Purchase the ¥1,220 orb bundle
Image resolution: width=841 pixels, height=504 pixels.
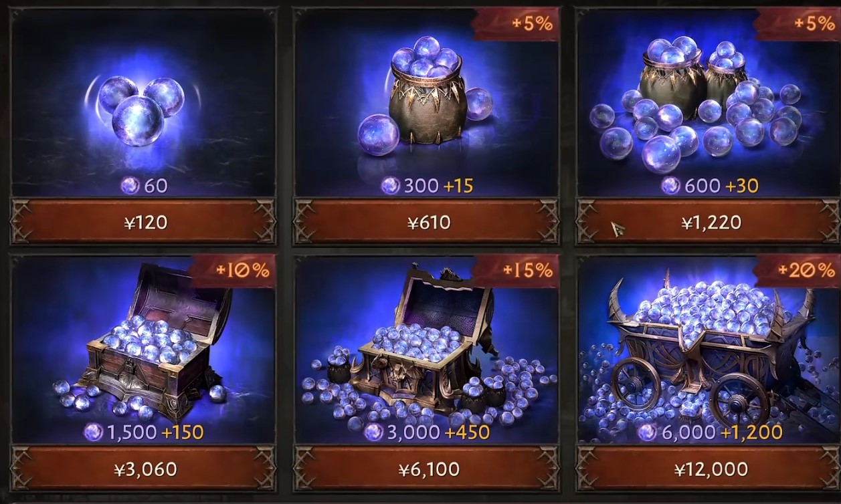[x=708, y=222]
